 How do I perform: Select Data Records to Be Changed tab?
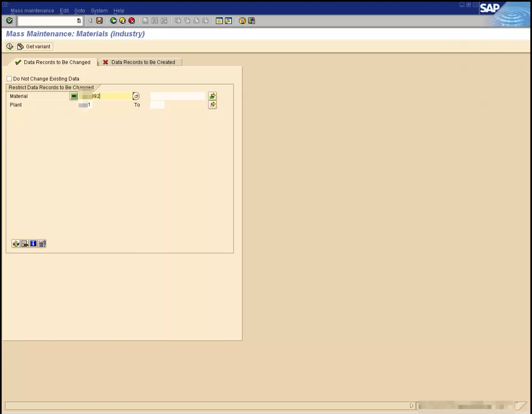[53, 62]
